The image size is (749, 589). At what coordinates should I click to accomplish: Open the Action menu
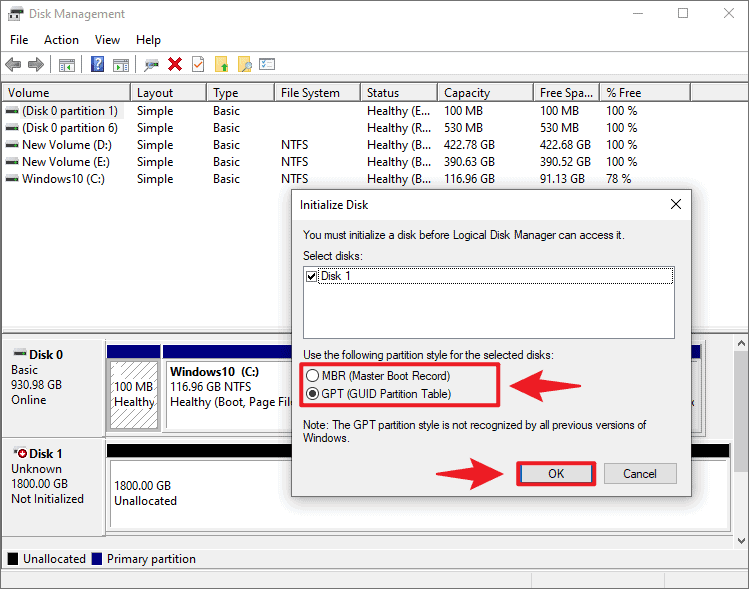tap(61, 40)
